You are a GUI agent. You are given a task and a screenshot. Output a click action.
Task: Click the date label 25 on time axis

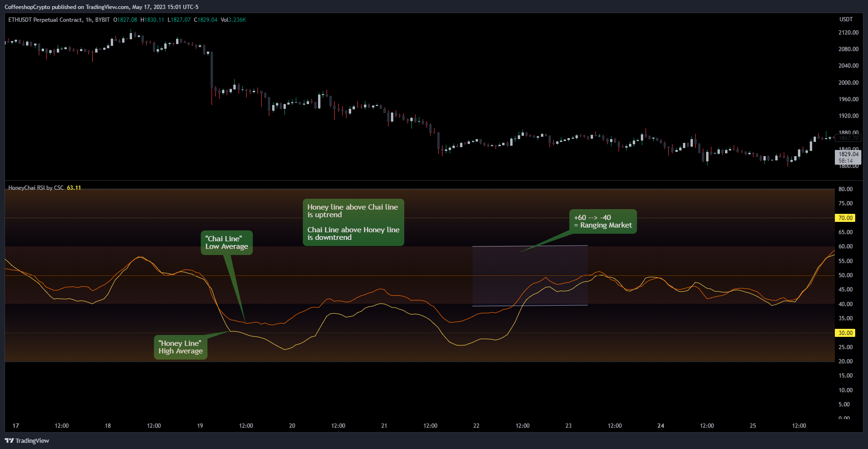(x=753, y=426)
